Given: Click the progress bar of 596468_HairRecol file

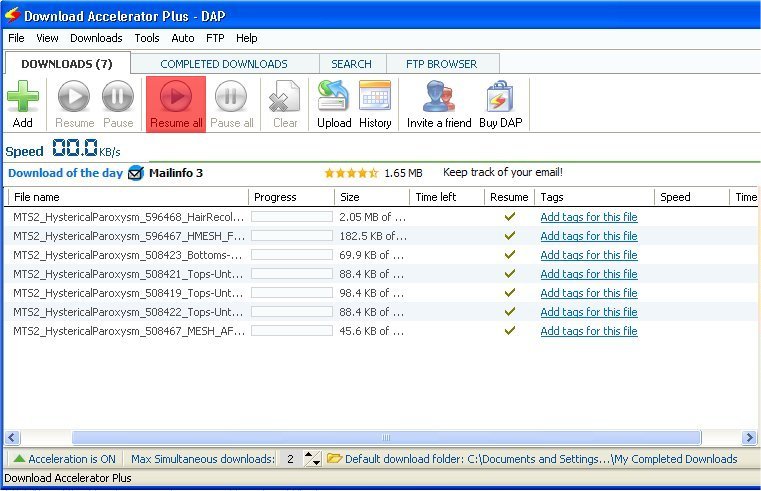Looking at the screenshot, I should (292, 217).
